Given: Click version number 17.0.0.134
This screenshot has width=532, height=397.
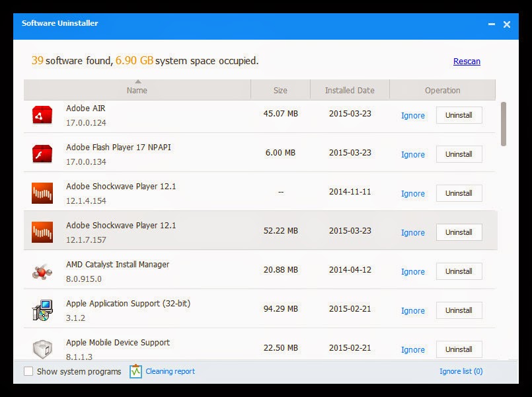Looking at the screenshot, I should coord(86,162).
